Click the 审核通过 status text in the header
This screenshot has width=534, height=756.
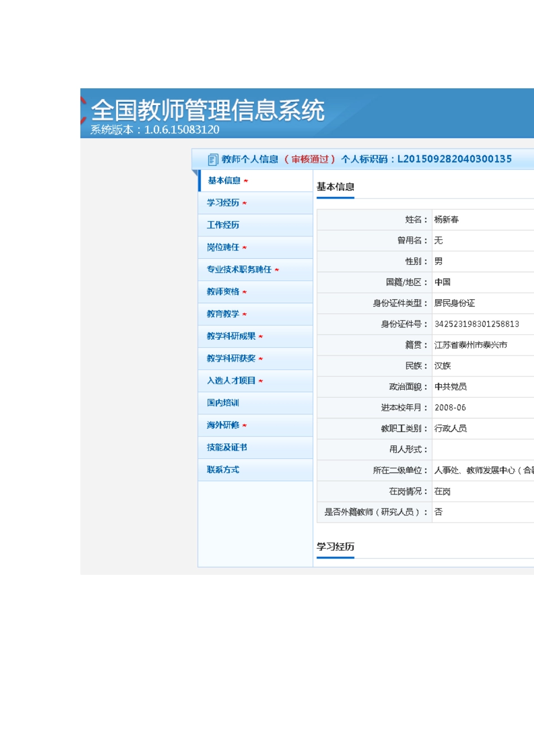pos(310,159)
